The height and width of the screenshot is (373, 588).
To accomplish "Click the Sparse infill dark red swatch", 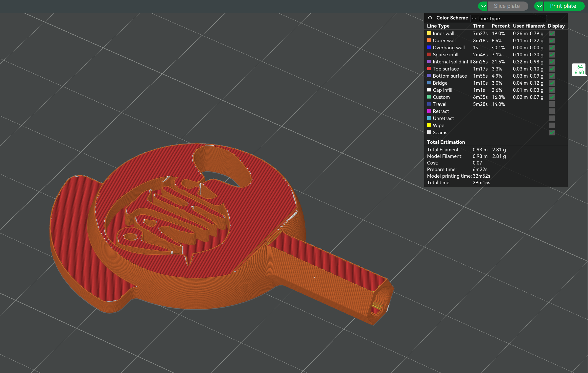I will click(429, 54).
